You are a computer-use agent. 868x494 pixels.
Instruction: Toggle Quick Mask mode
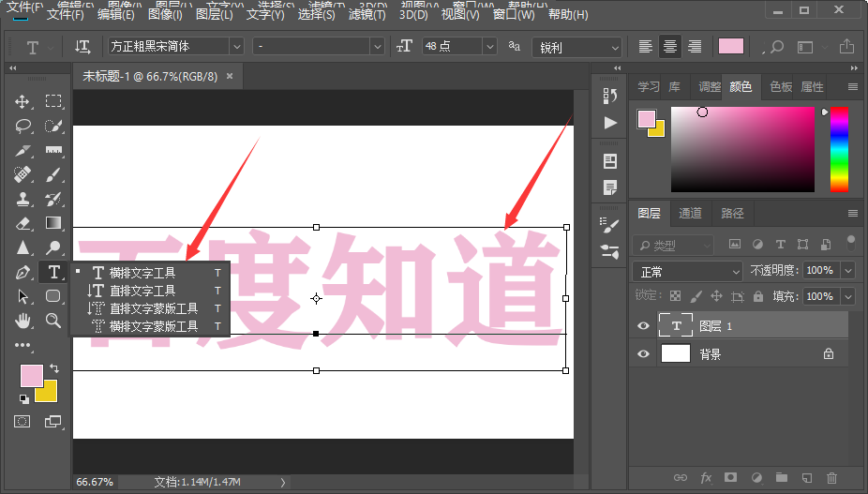(22, 422)
